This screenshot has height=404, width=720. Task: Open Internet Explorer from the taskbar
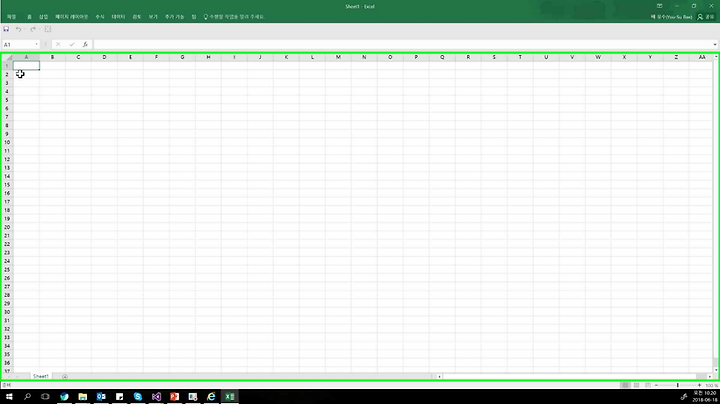tap(211, 396)
